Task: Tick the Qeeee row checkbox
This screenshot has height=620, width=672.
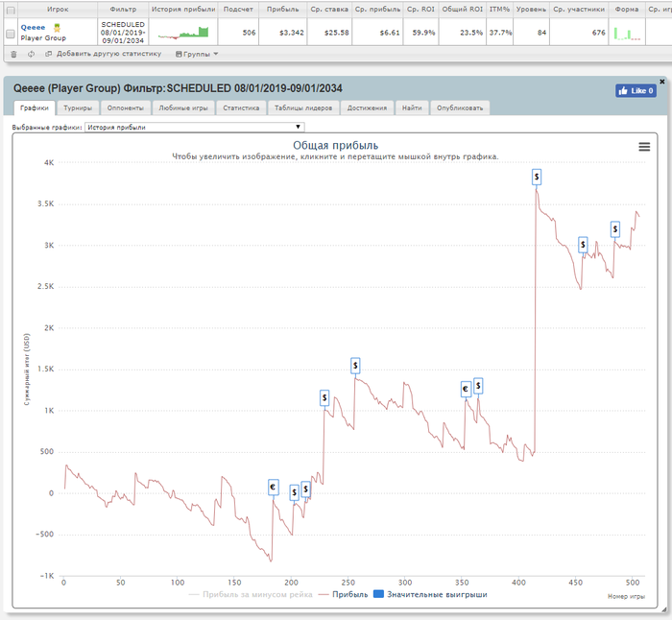Action: coord(11,34)
